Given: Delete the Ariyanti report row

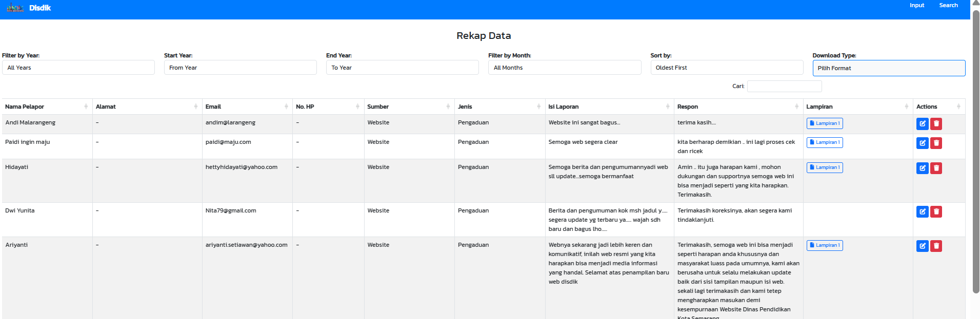Looking at the screenshot, I should point(936,246).
